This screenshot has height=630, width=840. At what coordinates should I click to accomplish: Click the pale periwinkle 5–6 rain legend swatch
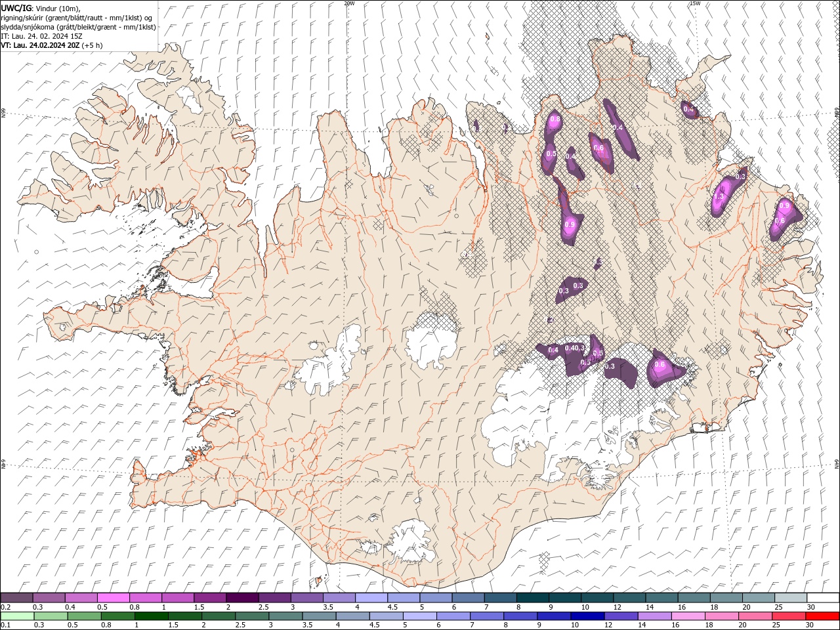[x=420, y=616]
